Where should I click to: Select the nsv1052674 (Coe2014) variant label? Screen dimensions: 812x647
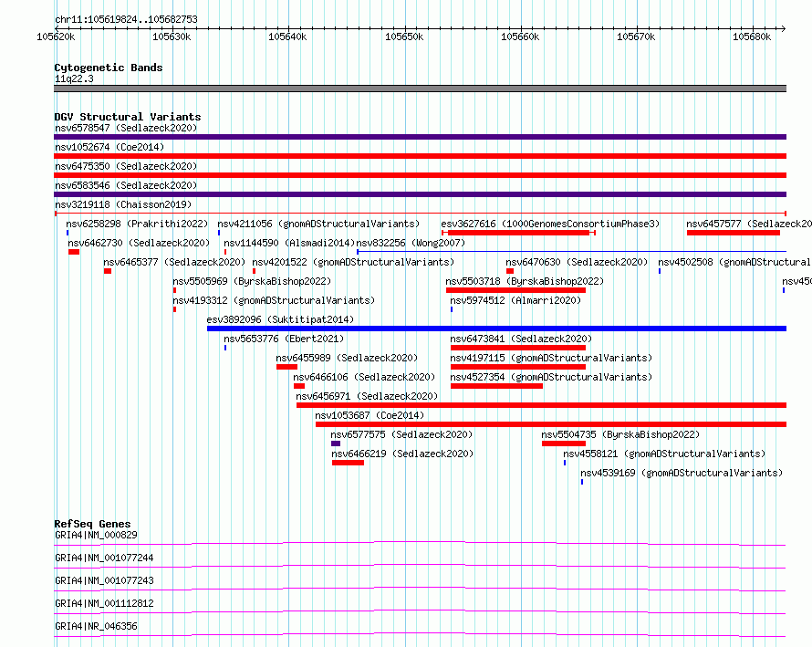click(109, 147)
